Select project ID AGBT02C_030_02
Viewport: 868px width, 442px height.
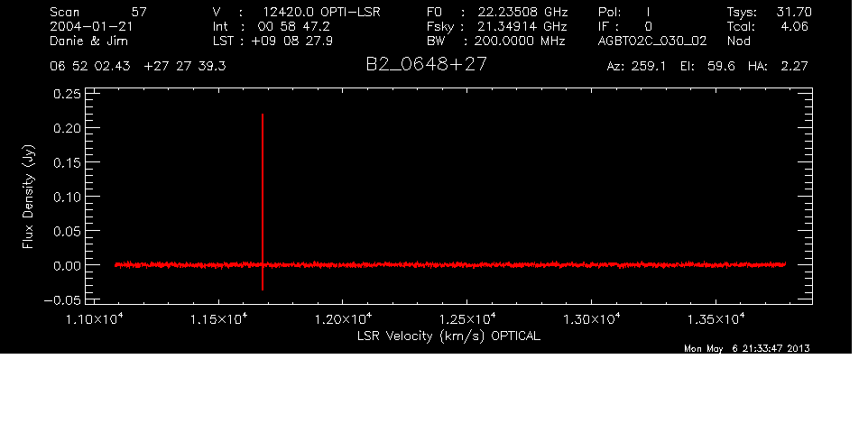652,41
